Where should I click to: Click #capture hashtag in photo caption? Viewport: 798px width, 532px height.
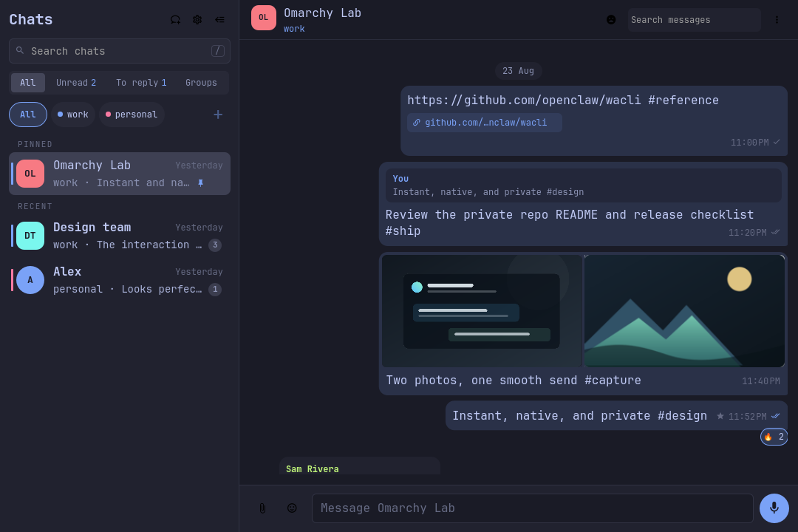click(x=613, y=381)
